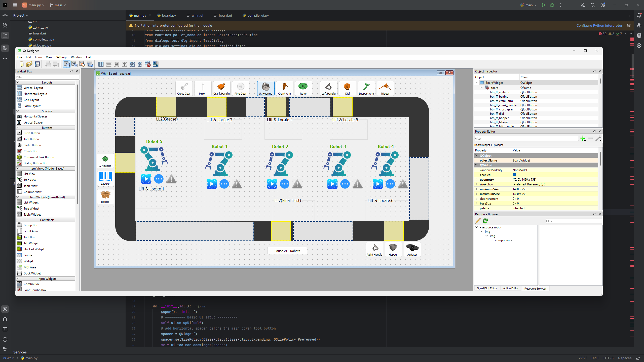Viewport: 644px width, 362px height.
Task: Click Adjust Size toolbar icon
Action: point(156,64)
